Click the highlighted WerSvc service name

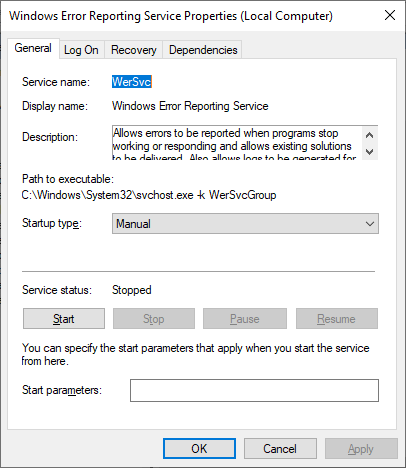click(132, 82)
